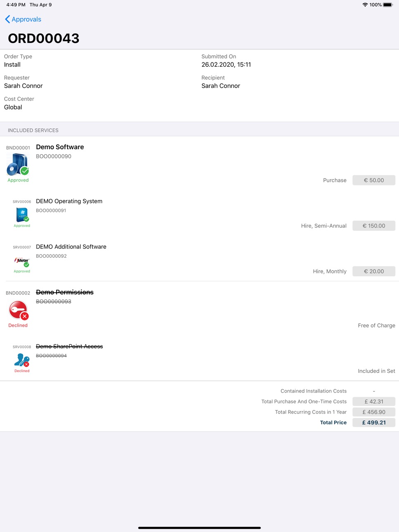This screenshot has height=532, width=399.
Task: Select the € 50.00 purchase price
Action: tap(374, 180)
